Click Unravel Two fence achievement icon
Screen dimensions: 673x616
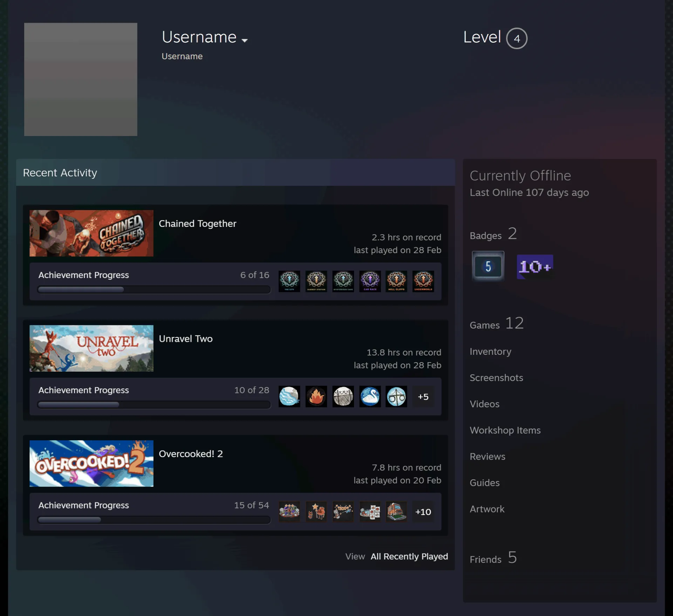(x=343, y=397)
